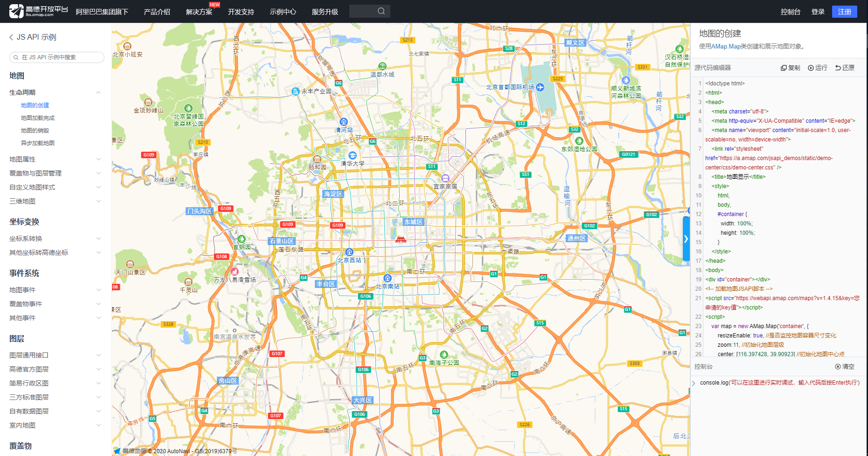Click the 永丰产业园 building icon
Image resolution: width=868 pixels, height=456 pixels.
295,91
